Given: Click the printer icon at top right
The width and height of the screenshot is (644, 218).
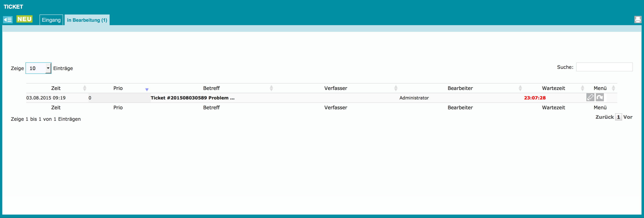Looking at the screenshot, I should (638, 20).
